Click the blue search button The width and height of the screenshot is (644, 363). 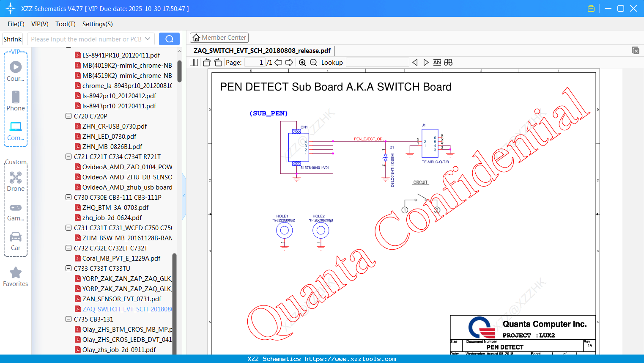169,39
